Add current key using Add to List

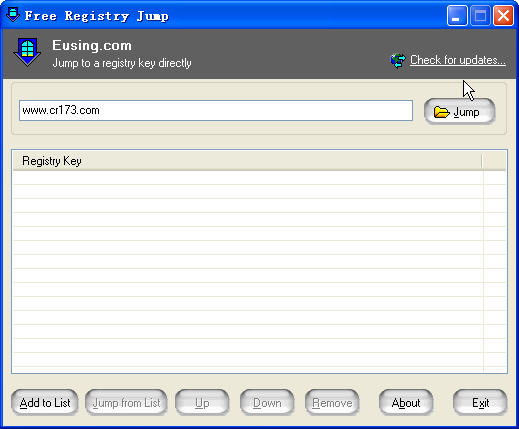pos(45,402)
